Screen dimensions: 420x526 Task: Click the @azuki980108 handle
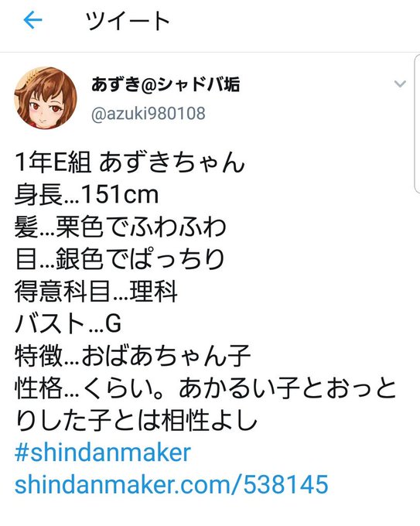click(148, 114)
